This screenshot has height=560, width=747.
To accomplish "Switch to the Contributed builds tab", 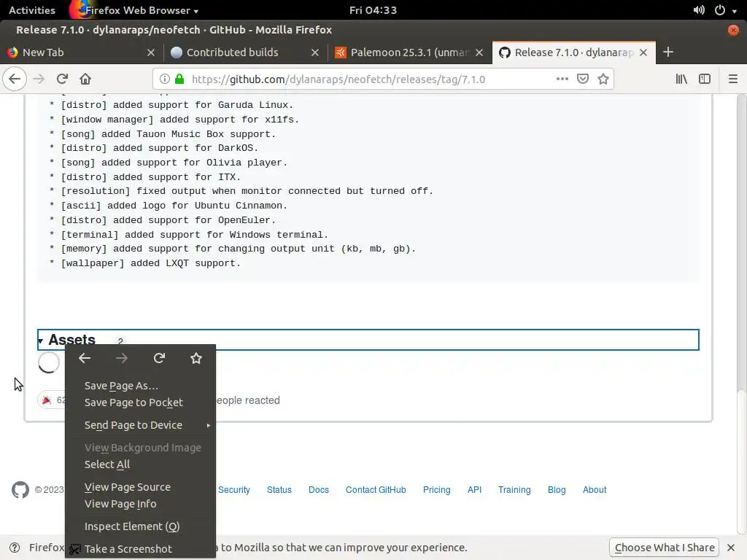I will click(245, 52).
